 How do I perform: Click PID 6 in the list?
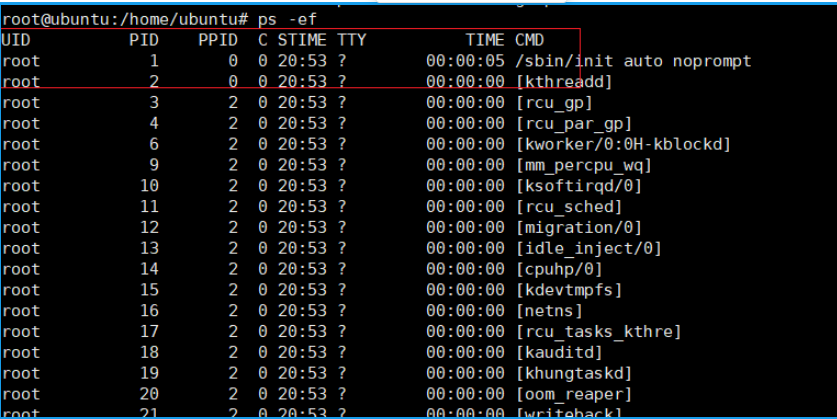pyautogui.click(x=154, y=144)
